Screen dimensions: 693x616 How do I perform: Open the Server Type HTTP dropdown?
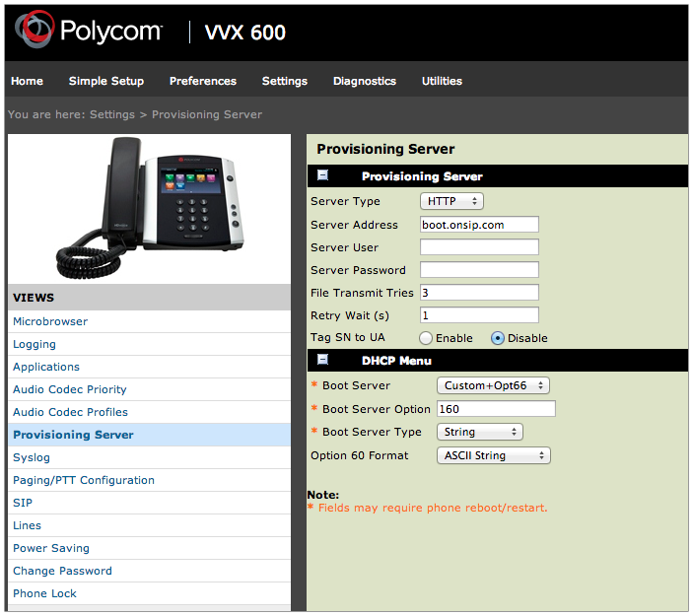click(x=451, y=201)
